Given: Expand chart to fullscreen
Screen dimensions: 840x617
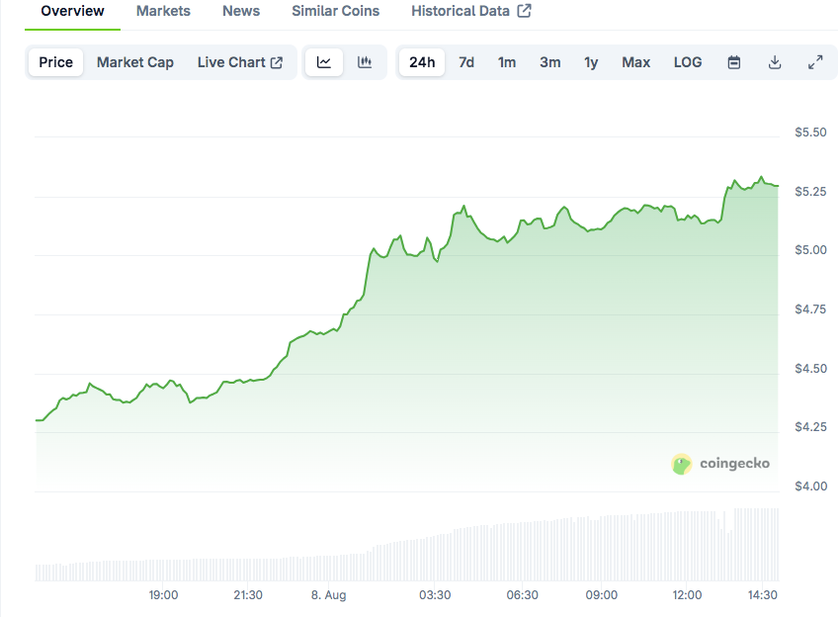Looking at the screenshot, I should point(815,62).
